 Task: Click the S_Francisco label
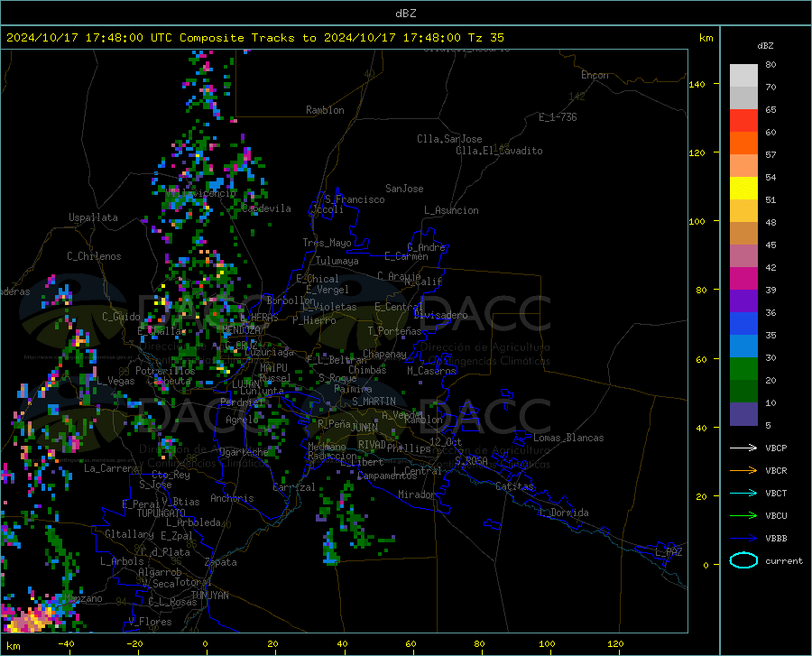(355, 199)
